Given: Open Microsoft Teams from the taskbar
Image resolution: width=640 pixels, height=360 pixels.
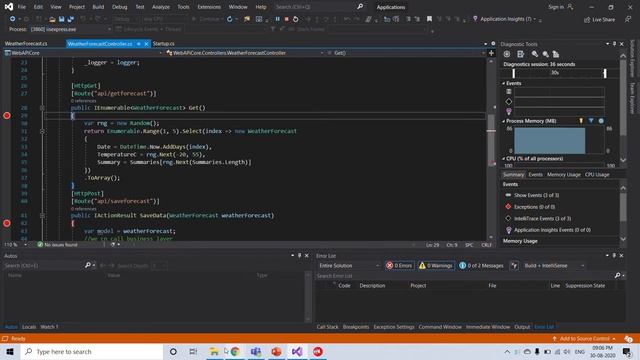Looking at the screenshot, I should pyautogui.click(x=256, y=351).
